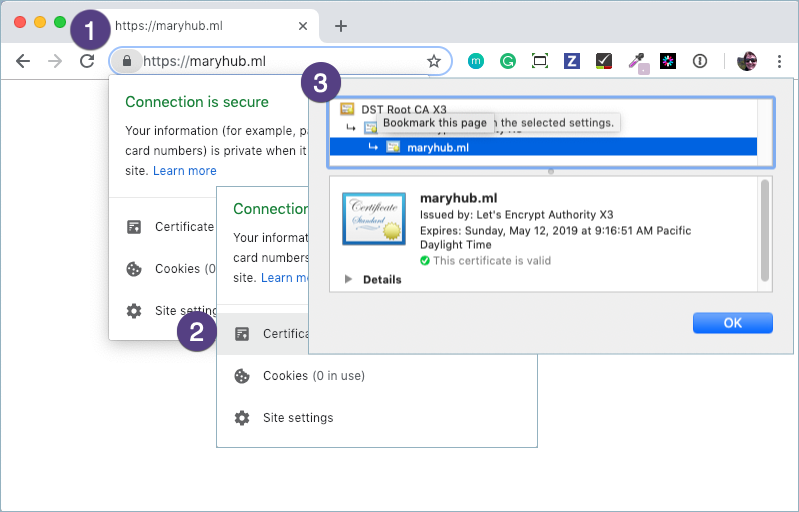Select the intermediate certificate row icon

point(370,128)
